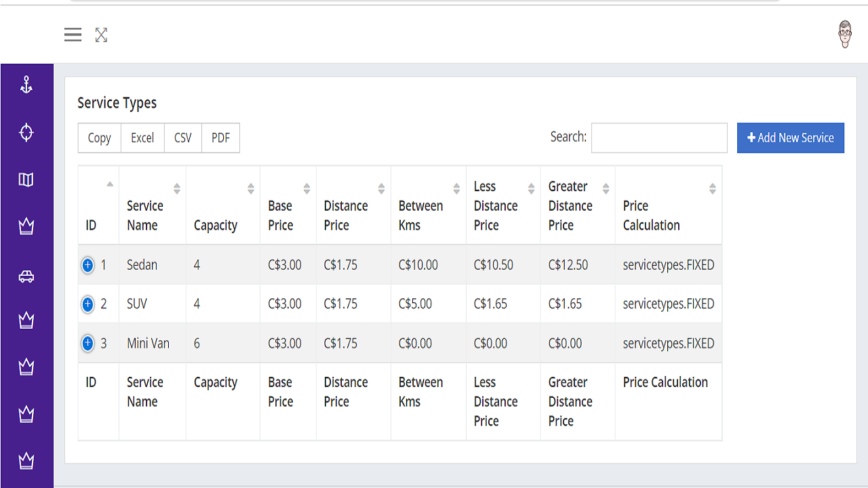Viewport: 868px width, 488px height.
Task: Export the table as PDF
Action: point(220,138)
